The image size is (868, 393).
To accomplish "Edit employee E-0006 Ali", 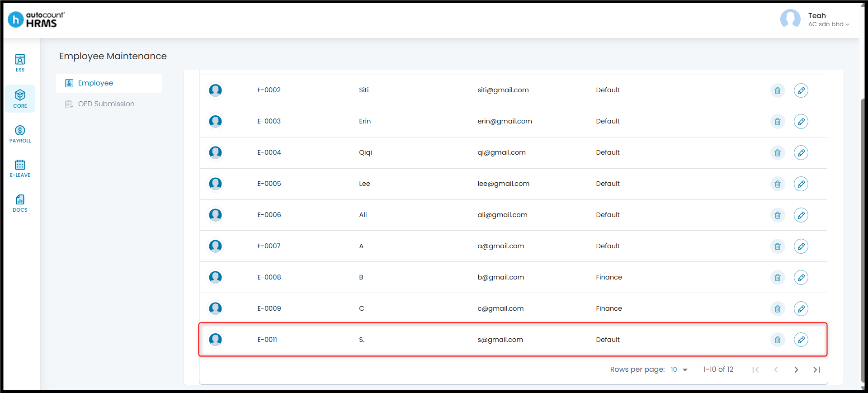I will pyautogui.click(x=801, y=215).
